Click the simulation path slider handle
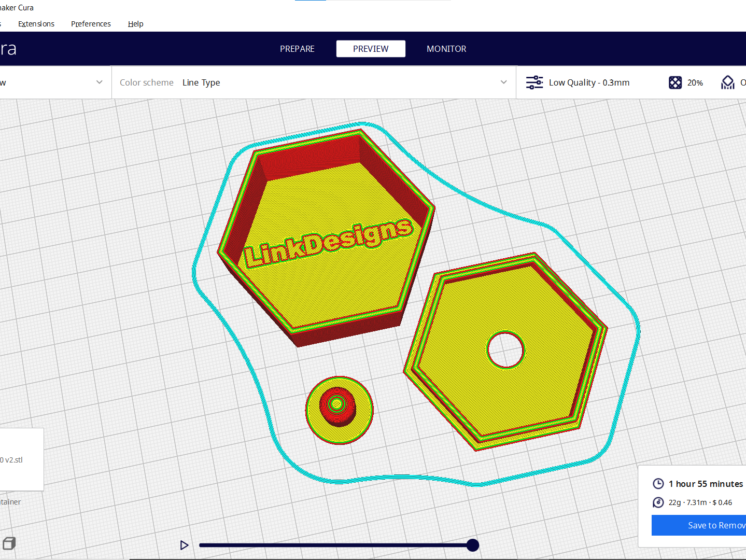 point(472,545)
